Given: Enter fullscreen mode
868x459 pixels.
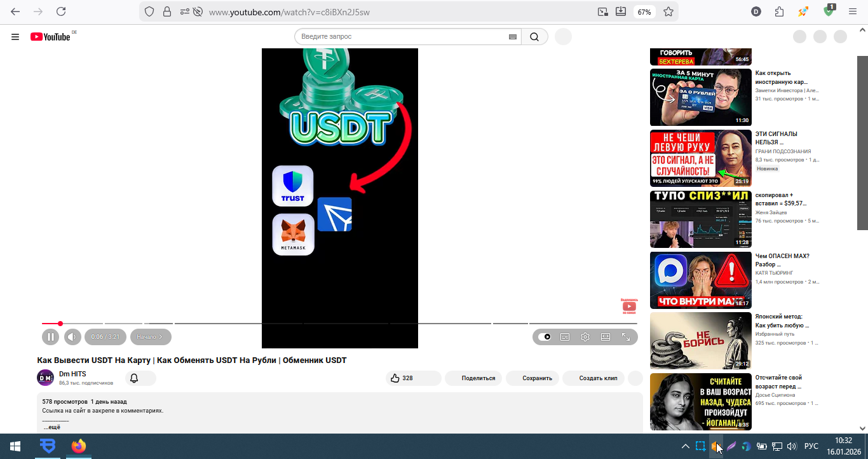Looking at the screenshot, I should (x=626, y=337).
